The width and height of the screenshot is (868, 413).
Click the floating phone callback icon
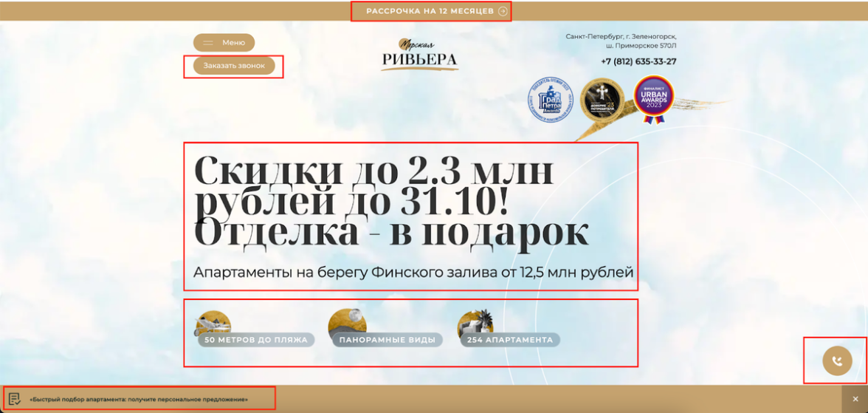[837, 361]
